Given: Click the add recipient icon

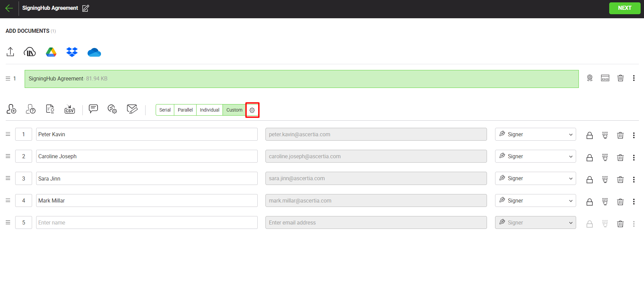Looking at the screenshot, I should pos(11,109).
